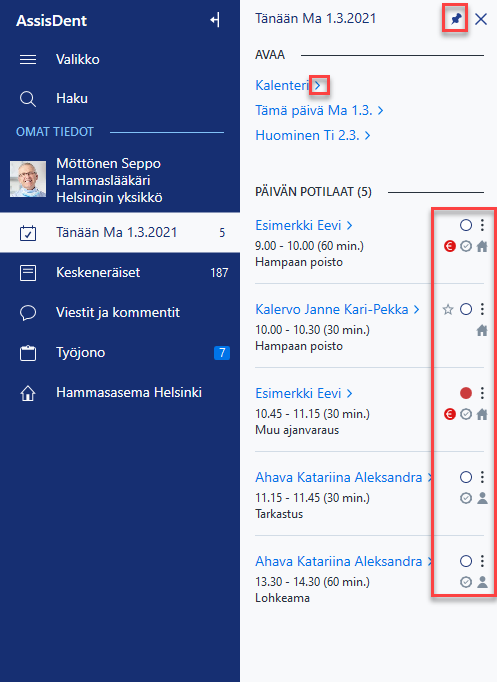
Task: Click the text 13.30 - 14.30 (60 min.)
Action: coord(312,582)
